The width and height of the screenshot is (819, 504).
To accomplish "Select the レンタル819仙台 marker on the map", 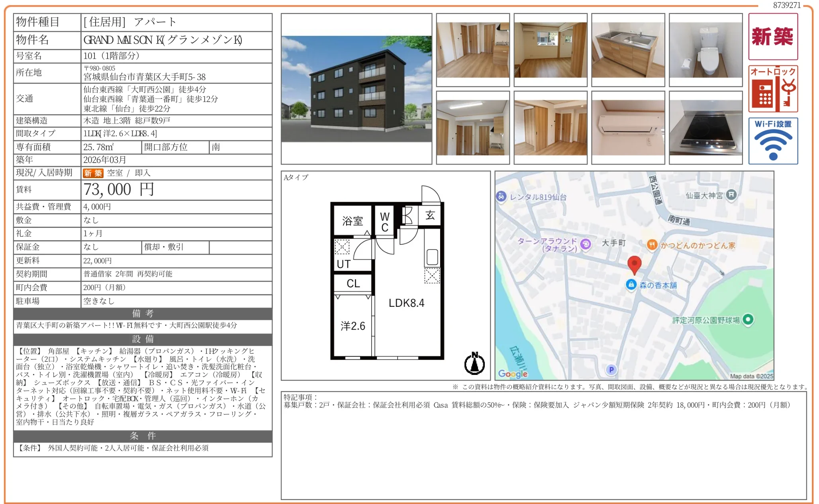I will tap(501, 196).
